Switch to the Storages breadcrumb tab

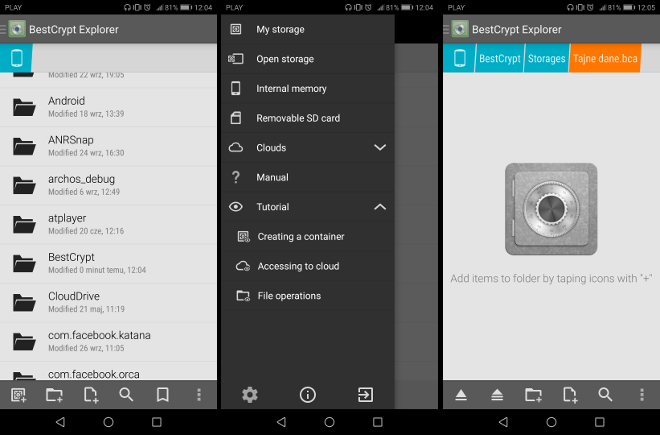click(x=546, y=58)
